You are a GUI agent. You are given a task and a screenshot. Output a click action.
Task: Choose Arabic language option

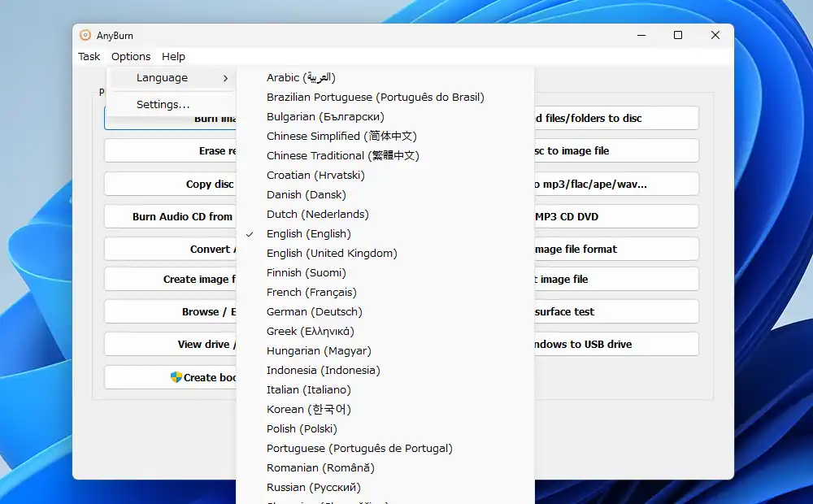tap(301, 78)
